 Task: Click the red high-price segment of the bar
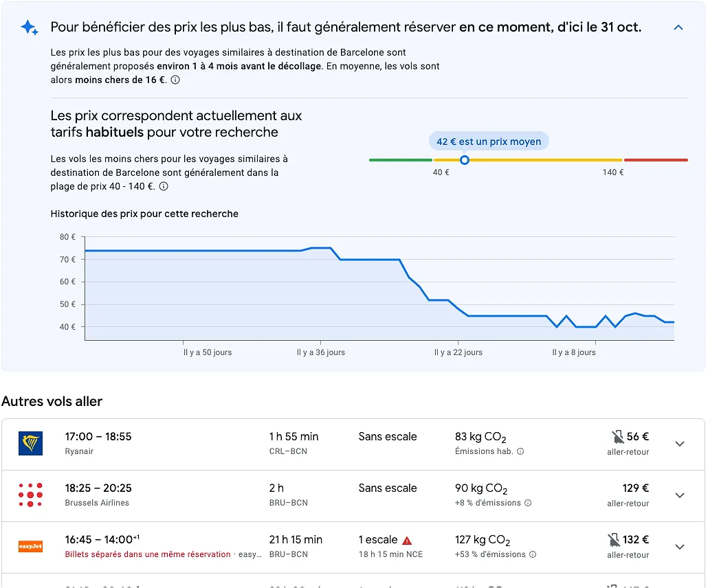click(x=656, y=160)
